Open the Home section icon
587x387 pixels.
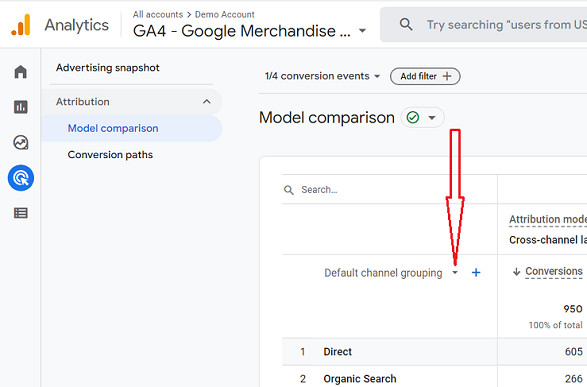coord(21,71)
